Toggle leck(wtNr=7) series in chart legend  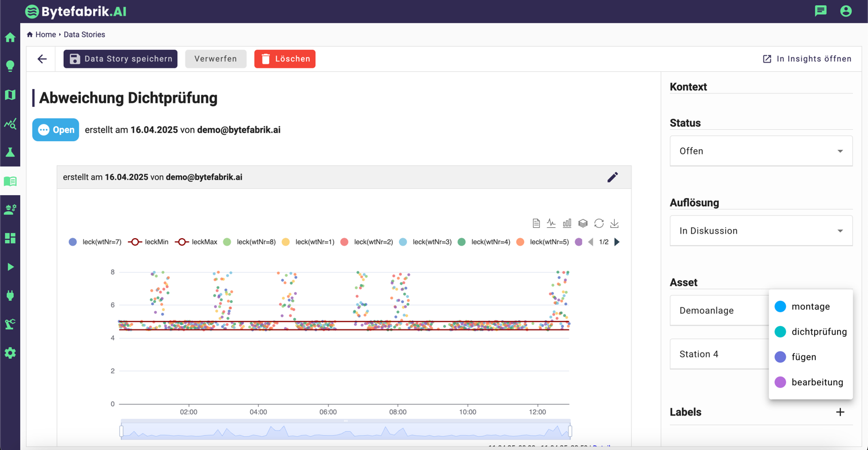click(95, 242)
